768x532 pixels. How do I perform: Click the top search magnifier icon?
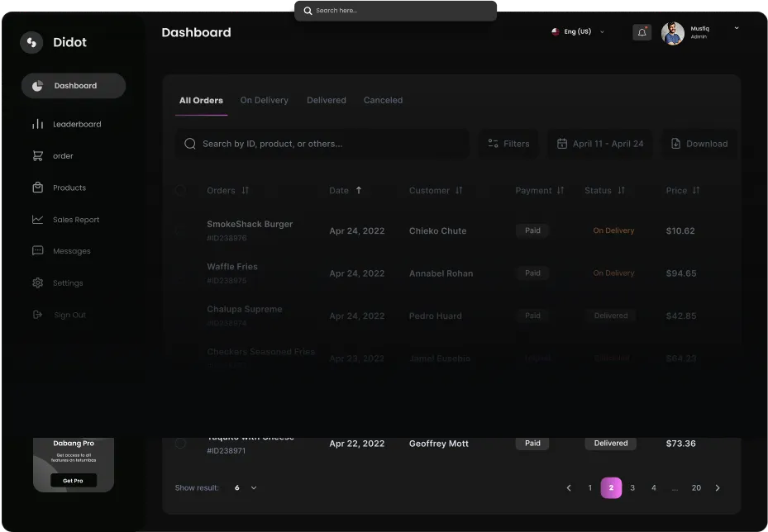(x=308, y=11)
